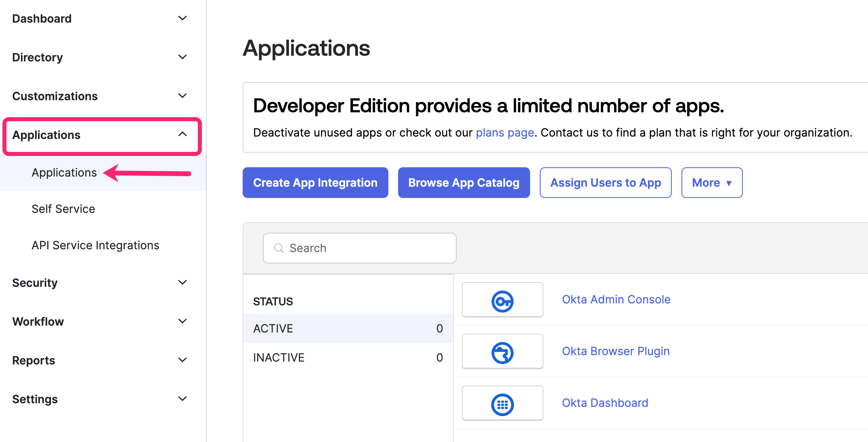Follow the plans page link
The width and height of the screenshot is (868, 442).
point(505,133)
